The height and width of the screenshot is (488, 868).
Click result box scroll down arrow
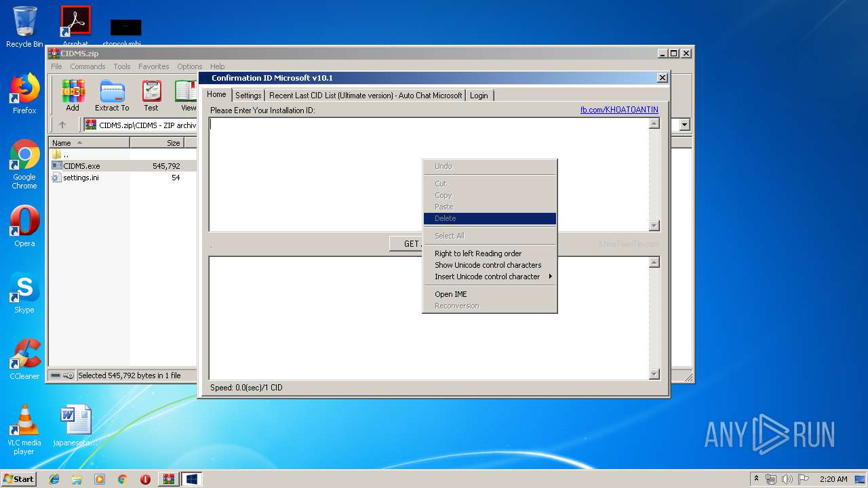tap(654, 374)
